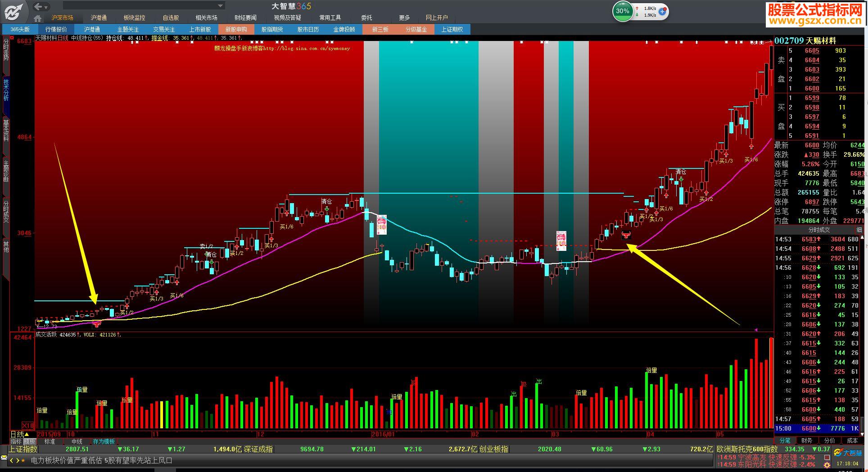The width and height of the screenshot is (868, 472).
Task: Click the 大智慧 logo in bottom right corner
Action: [x=848, y=453]
